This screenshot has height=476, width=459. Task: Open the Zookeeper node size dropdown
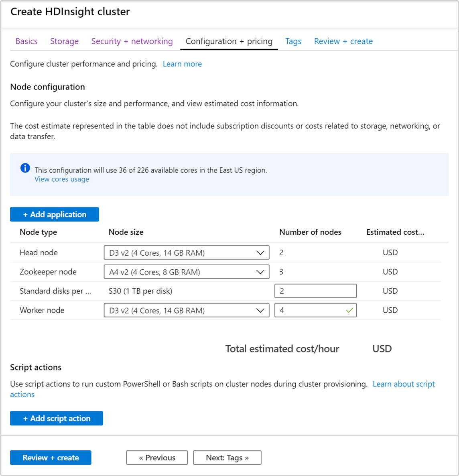click(261, 272)
